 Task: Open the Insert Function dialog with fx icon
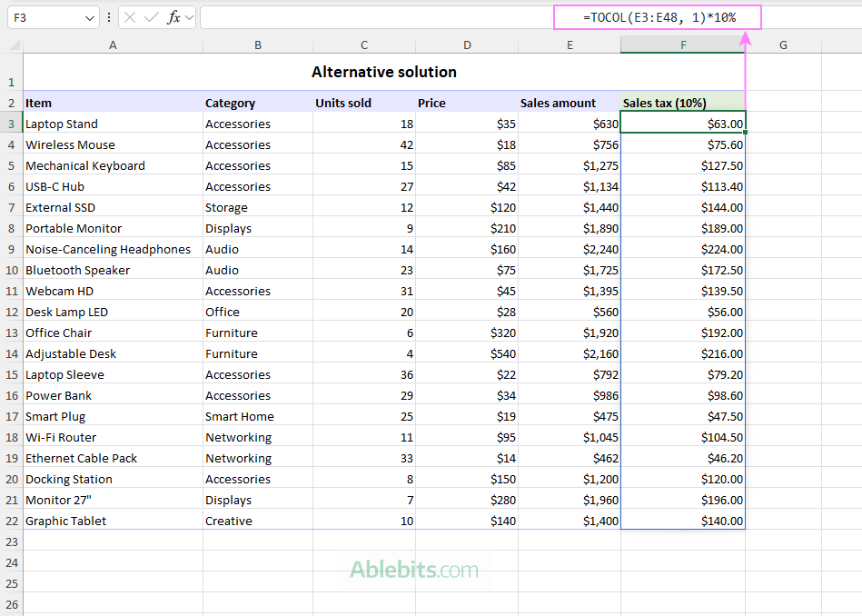coord(173,17)
